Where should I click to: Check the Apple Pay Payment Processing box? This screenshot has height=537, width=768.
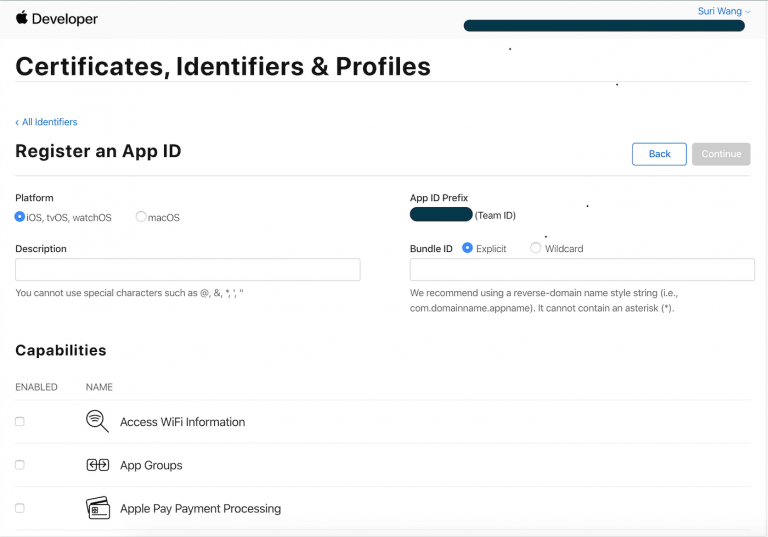[20, 508]
